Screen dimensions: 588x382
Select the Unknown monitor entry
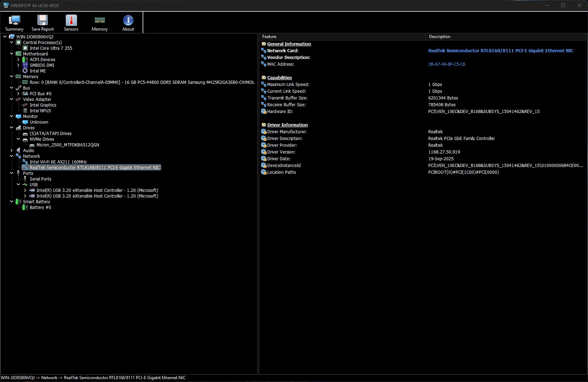[39, 122]
